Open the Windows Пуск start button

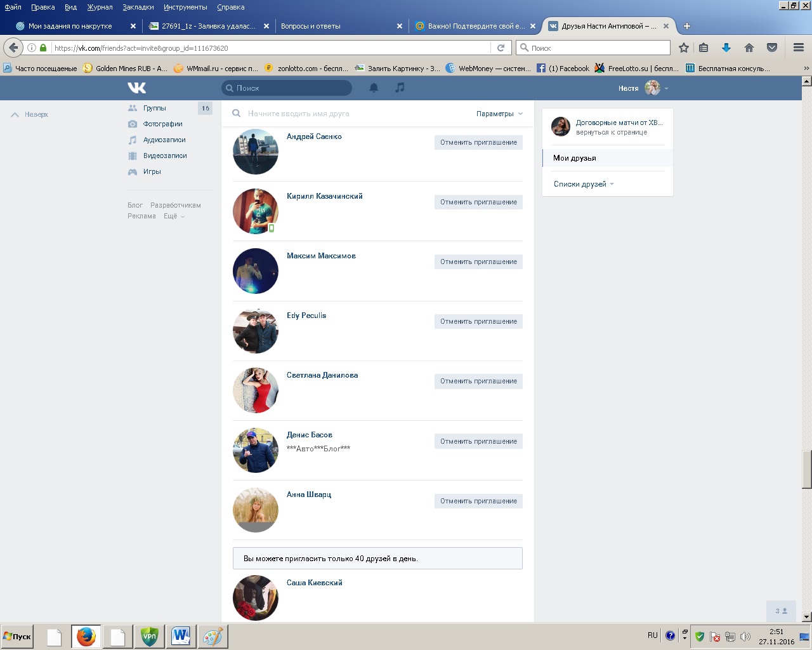click(x=17, y=636)
